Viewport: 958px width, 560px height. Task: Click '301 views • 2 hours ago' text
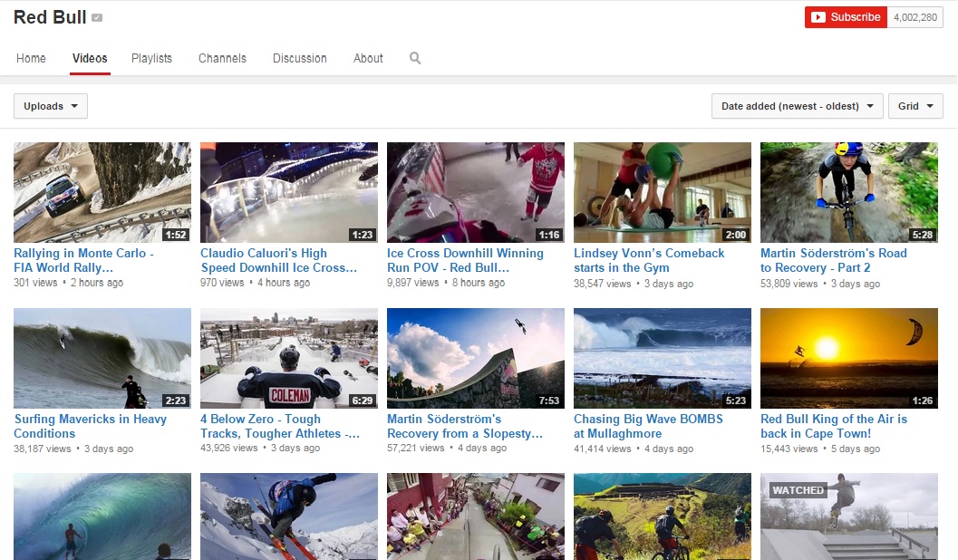[69, 283]
